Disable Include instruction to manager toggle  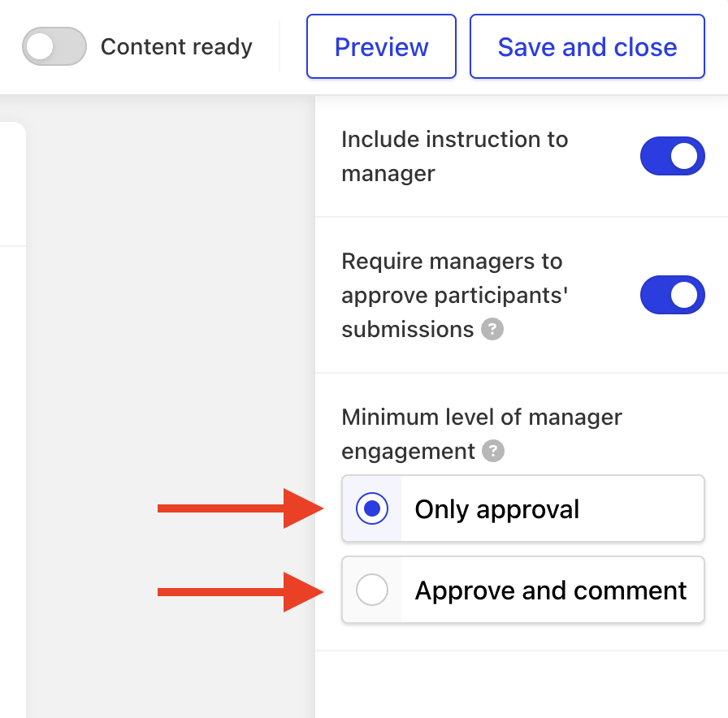click(x=672, y=156)
